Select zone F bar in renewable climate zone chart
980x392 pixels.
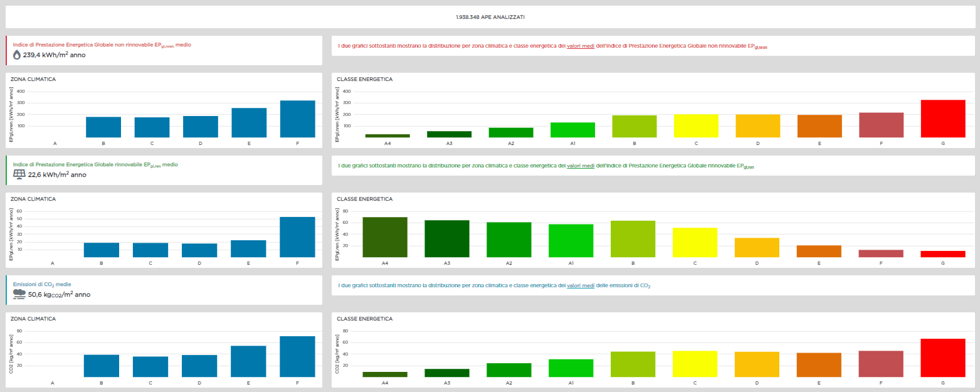tap(297, 237)
